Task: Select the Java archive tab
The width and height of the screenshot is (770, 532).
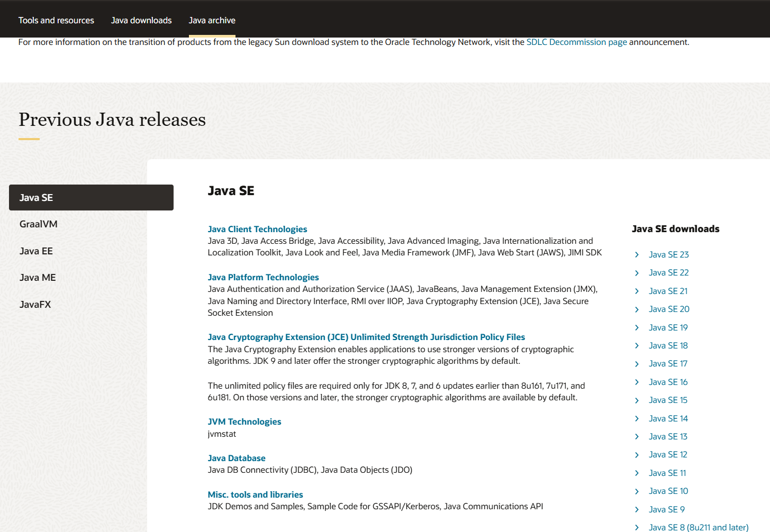Action: (x=212, y=20)
